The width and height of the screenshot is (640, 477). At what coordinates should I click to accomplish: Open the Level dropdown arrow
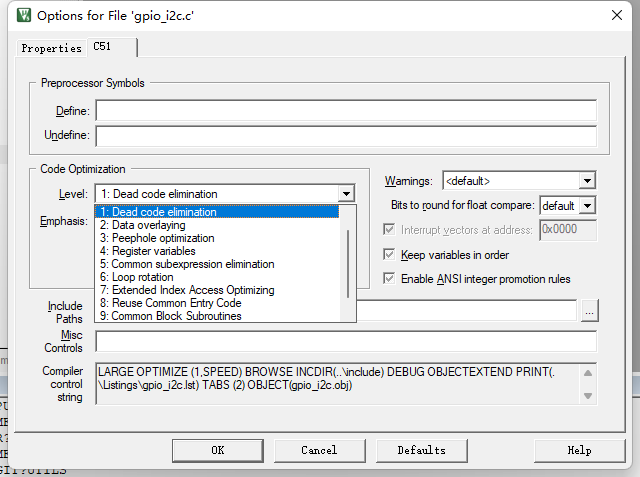click(x=346, y=194)
